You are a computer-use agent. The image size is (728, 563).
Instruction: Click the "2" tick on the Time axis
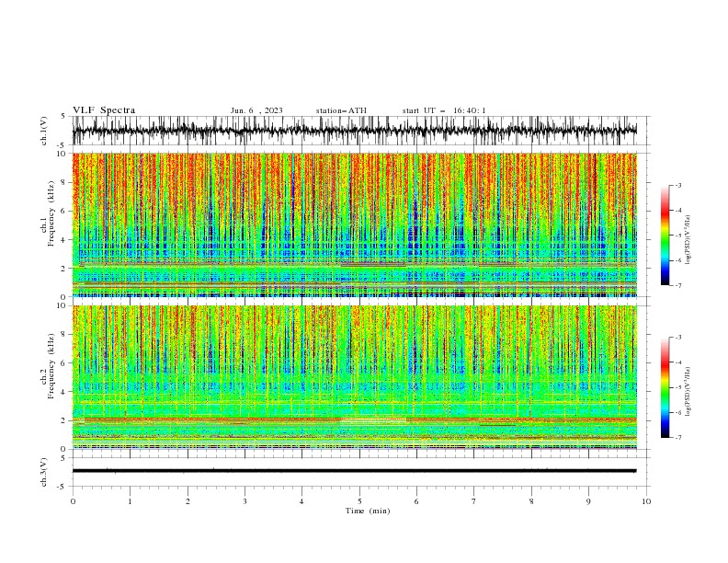188,501
